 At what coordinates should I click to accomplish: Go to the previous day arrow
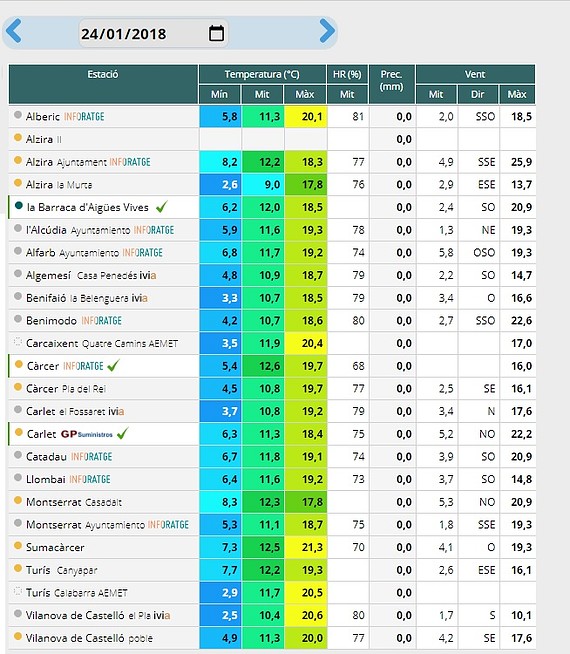(x=14, y=31)
